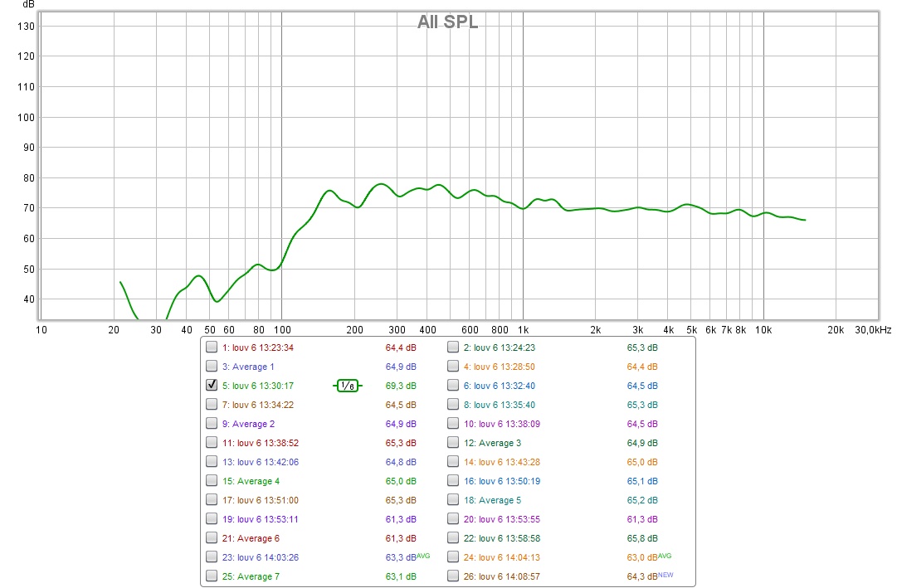
Task: Show the Average 1 trace
Action: click(x=212, y=367)
